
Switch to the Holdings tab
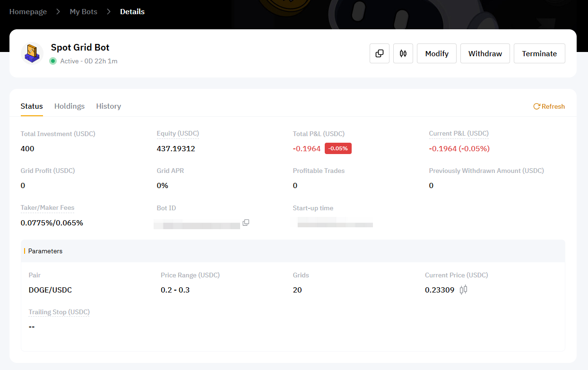(x=69, y=106)
